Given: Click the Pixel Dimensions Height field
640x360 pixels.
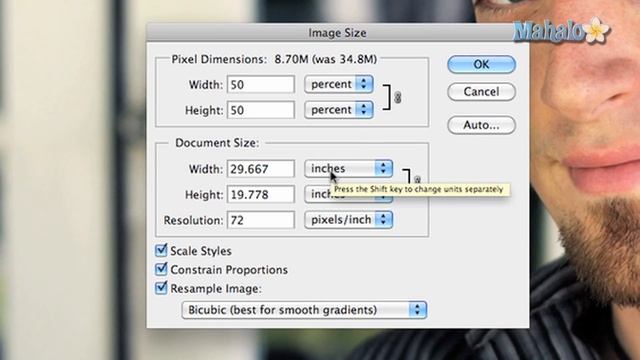Looking at the screenshot, I should [260, 110].
